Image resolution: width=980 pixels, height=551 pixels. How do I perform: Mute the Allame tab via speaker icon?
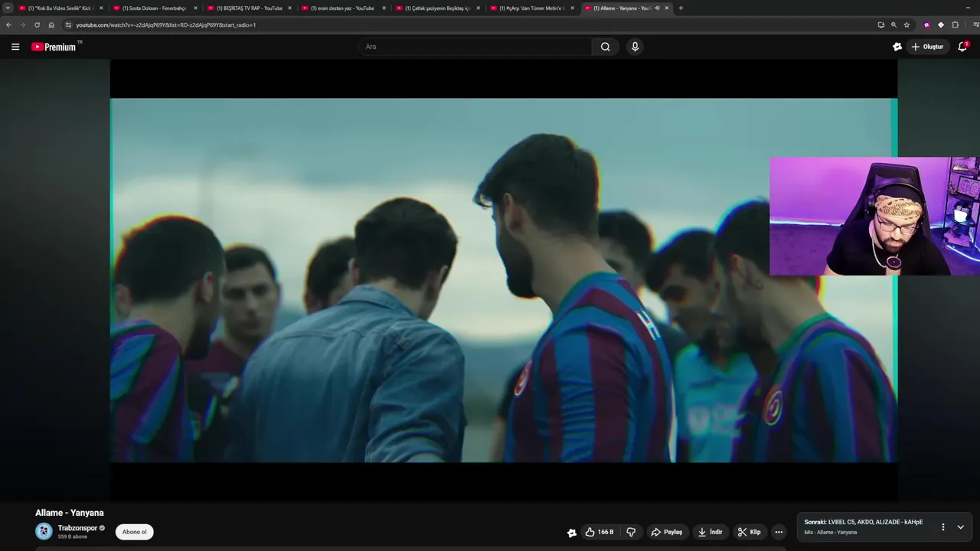pyautogui.click(x=657, y=8)
